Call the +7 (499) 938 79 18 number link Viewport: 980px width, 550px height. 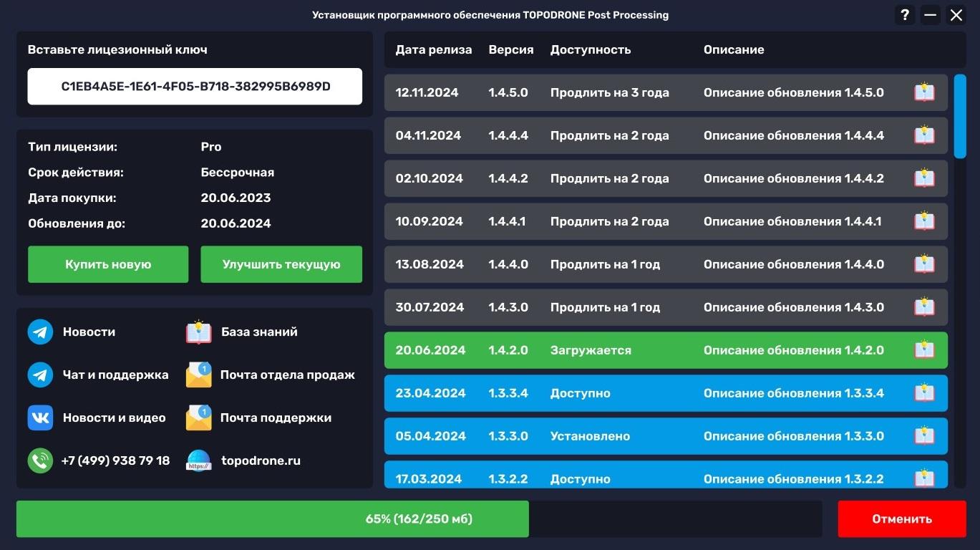pyautogui.click(x=116, y=460)
